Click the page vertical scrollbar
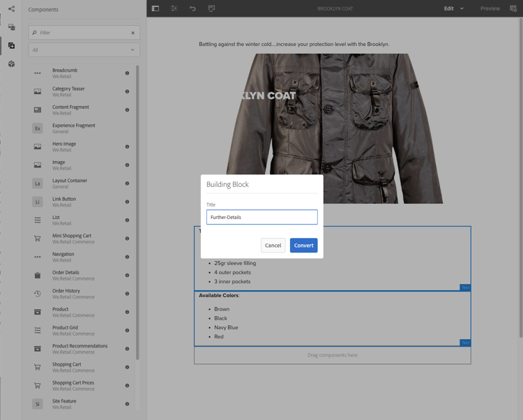523x420 pixels. (x=521, y=177)
